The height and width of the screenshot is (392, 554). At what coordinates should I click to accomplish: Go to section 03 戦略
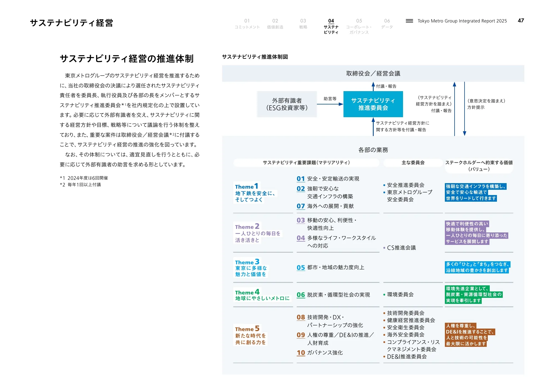point(303,24)
